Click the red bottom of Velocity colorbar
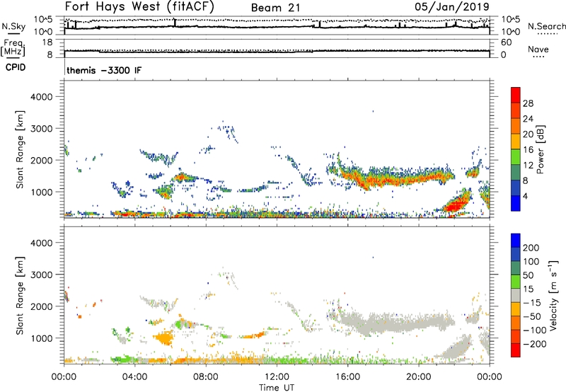Image resolution: width=566 pixels, height=392 pixels. (516, 350)
